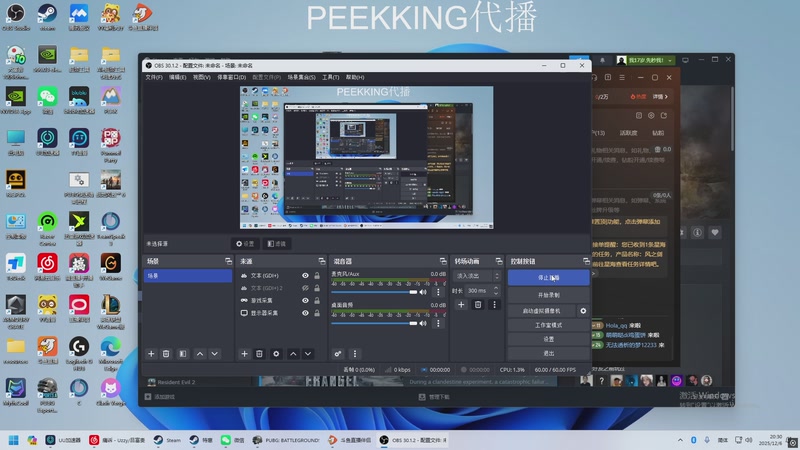Start the virtual camera button
800x450 pixels.
pyautogui.click(x=542, y=311)
